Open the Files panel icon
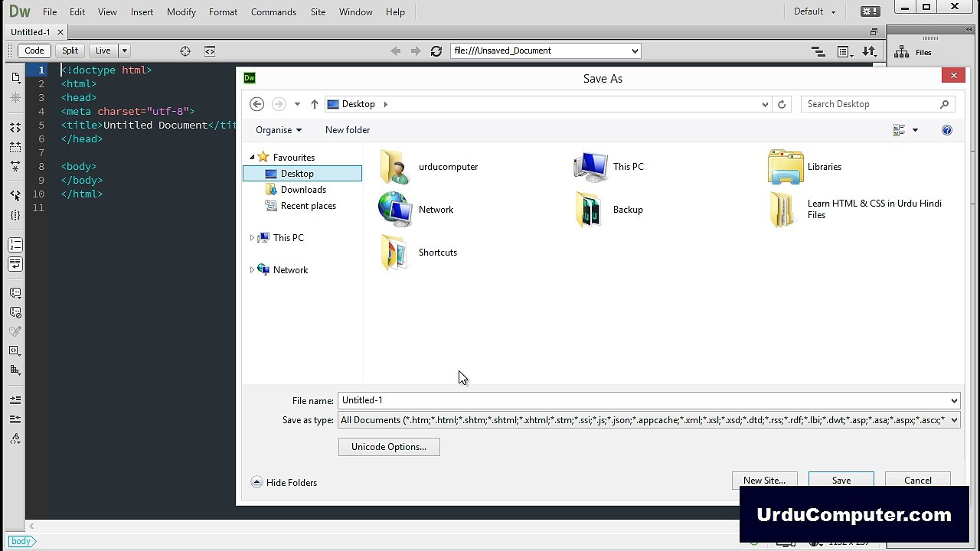Screen dimensions: 980x551 click(x=902, y=52)
